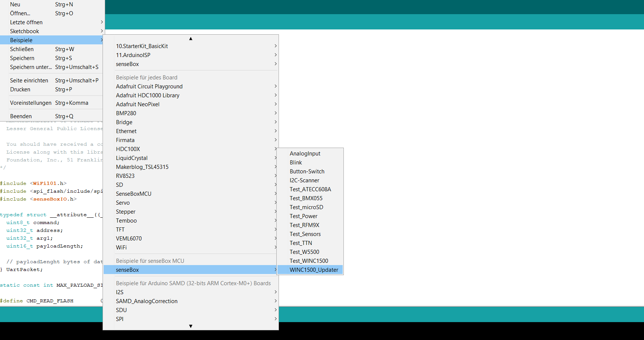Open I2S examples submenu
This screenshot has width=644, height=340.
tap(191, 292)
